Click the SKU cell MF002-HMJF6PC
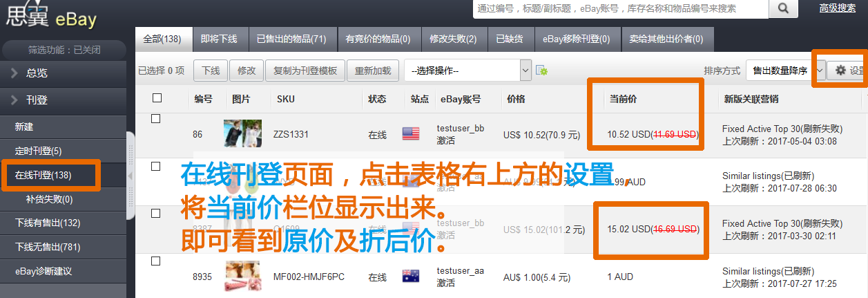 (307, 277)
